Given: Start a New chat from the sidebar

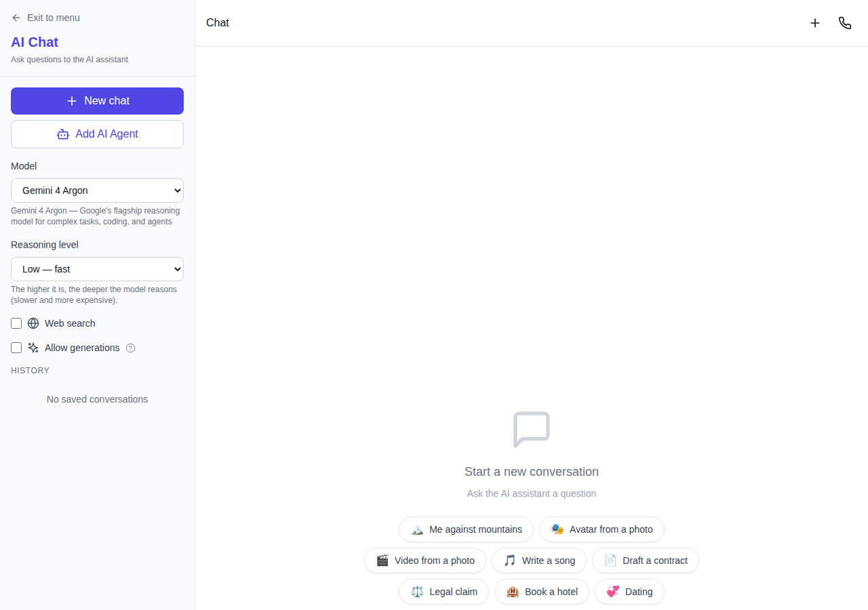Looking at the screenshot, I should [97, 101].
